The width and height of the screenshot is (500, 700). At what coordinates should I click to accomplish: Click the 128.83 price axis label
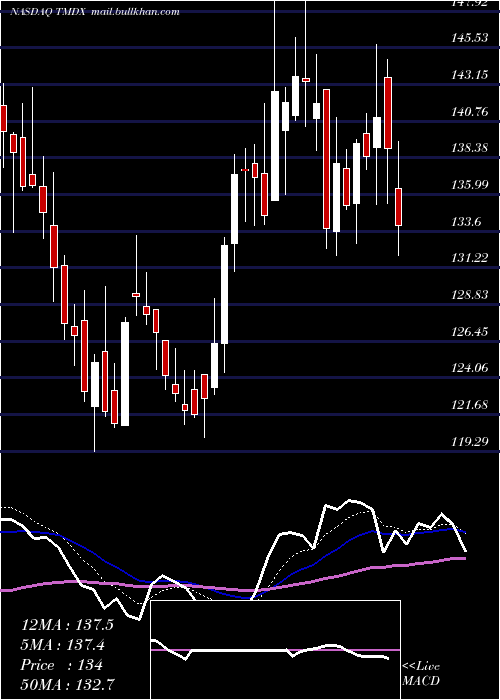(470, 295)
